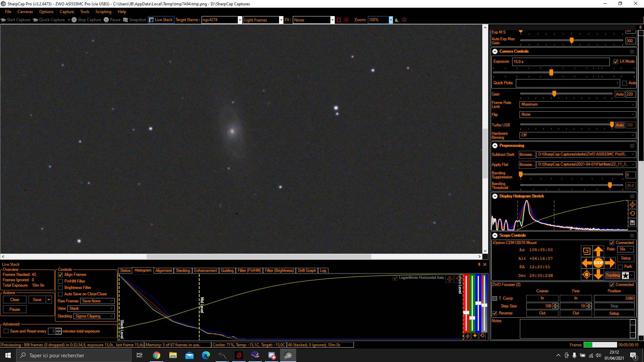Open the Windows Start menu
This screenshot has width=644, height=362.
point(8,355)
